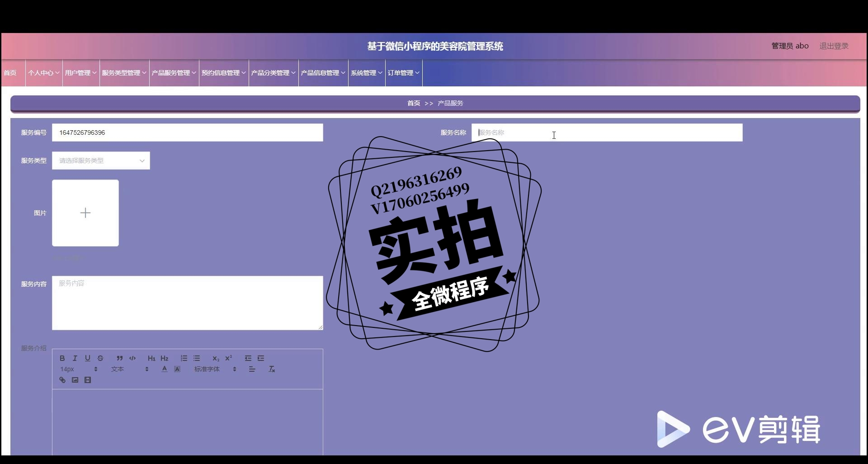Open the 系统管理 menu
Screen dimensions: 868x464
pos(367,73)
